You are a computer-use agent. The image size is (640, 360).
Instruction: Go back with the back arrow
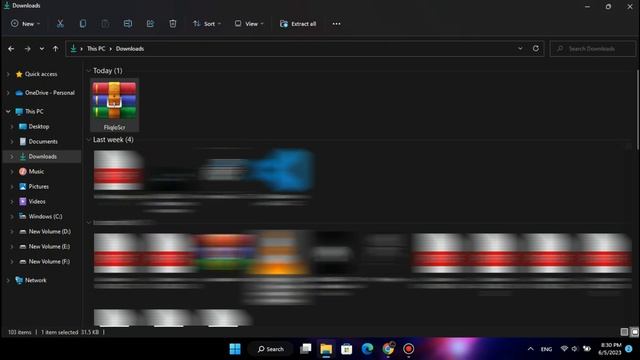click(11, 49)
